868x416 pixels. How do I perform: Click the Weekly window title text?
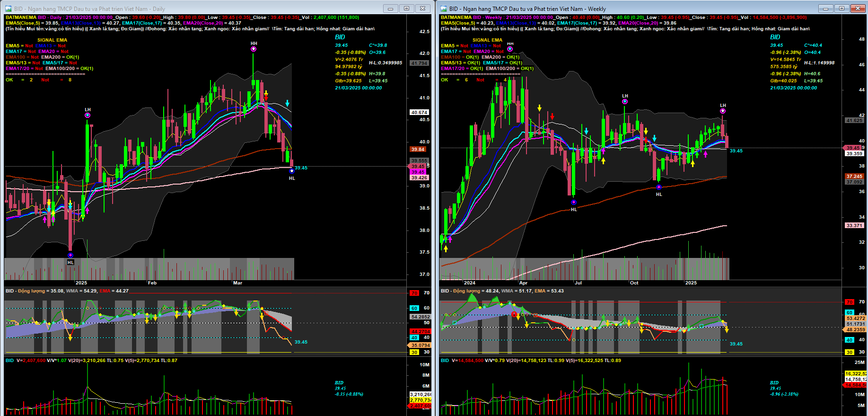tap(527, 9)
